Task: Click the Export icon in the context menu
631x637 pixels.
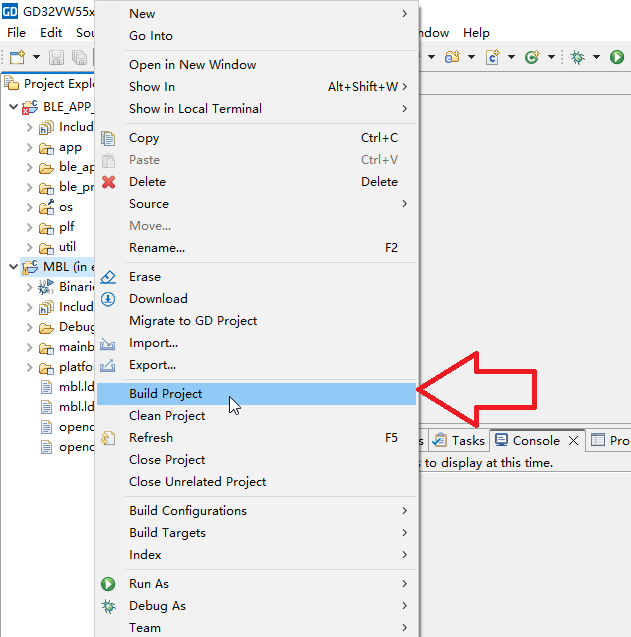Action: 109,365
